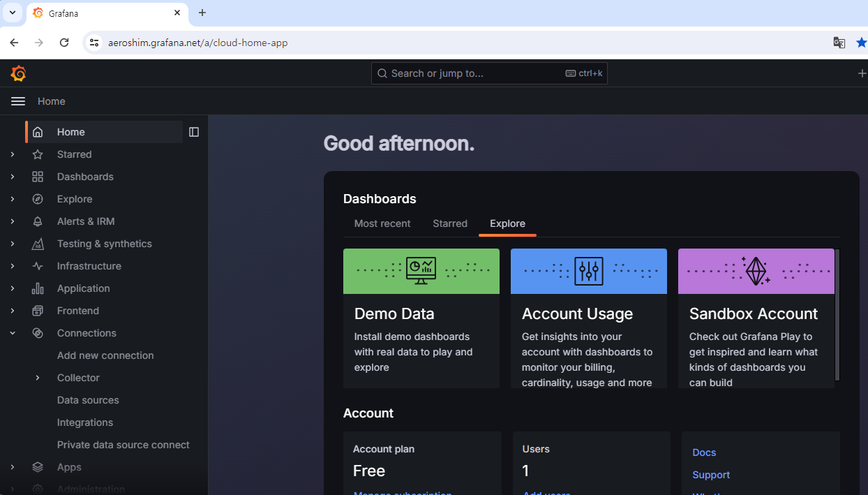Click the Apps layers icon

[x=38, y=467]
